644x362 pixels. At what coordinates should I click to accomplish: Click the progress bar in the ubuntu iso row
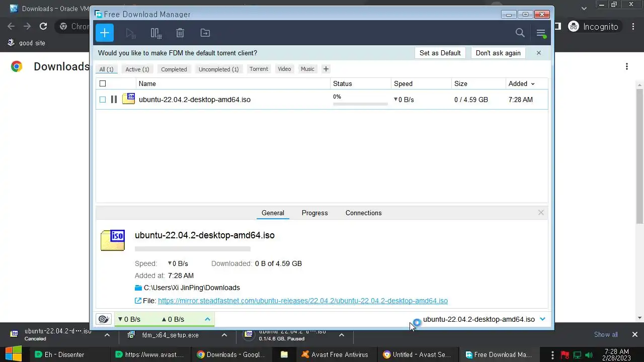click(x=360, y=104)
